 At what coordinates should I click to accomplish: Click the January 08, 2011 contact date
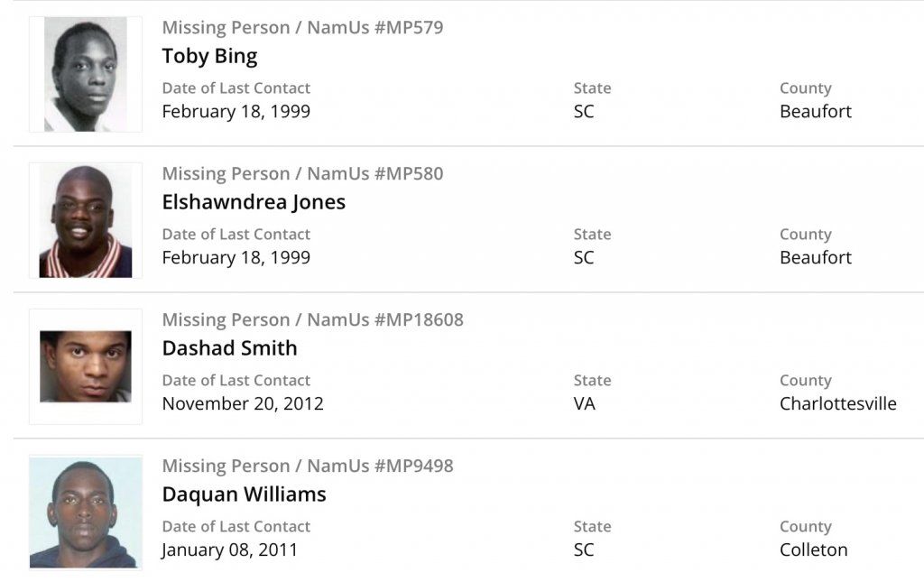pos(229,550)
